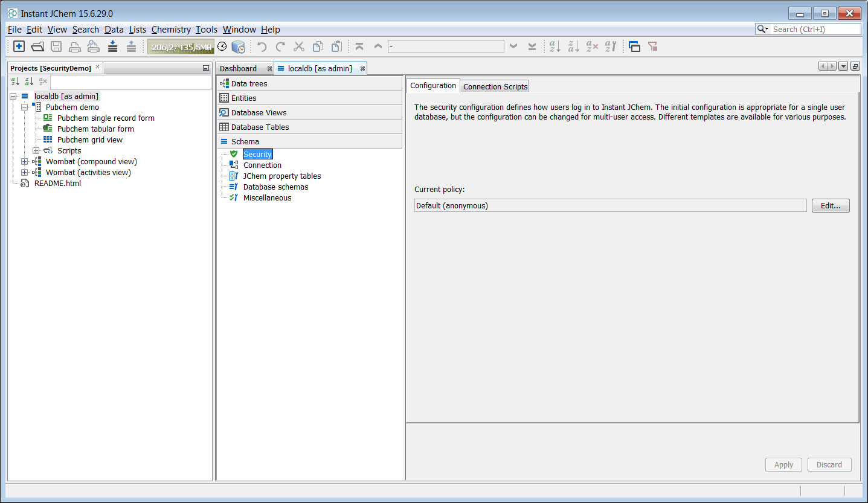
Task: Click the New Project toolbar icon
Action: click(x=19, y=46)
